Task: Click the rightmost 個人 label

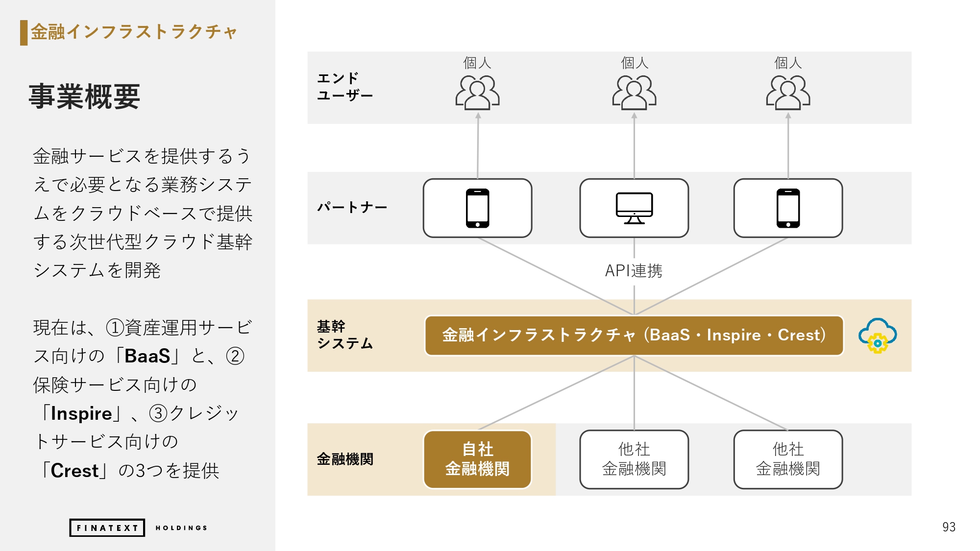Action: (x=788, y=63)
